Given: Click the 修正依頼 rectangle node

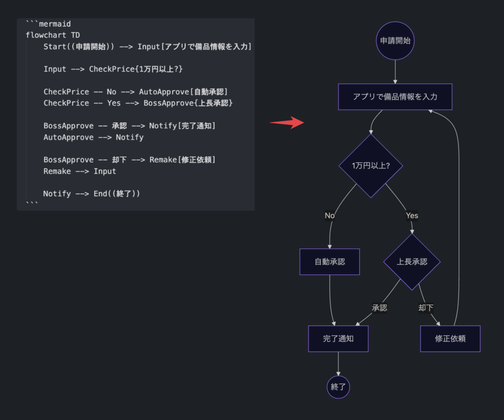Looking at the screenshot, I should pyautogui.click(x=450, y=338).
